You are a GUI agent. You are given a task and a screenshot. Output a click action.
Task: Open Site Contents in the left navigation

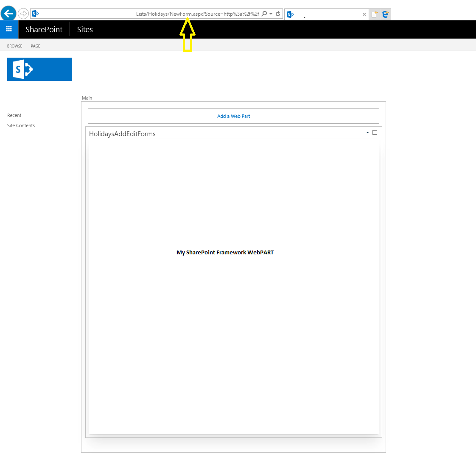(21, 125)
